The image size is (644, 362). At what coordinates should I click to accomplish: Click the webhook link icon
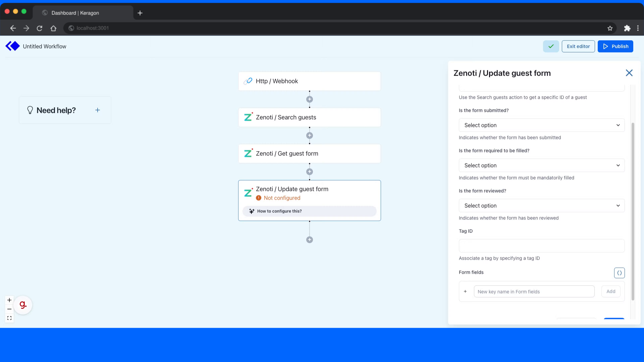(x=248, y=81)
